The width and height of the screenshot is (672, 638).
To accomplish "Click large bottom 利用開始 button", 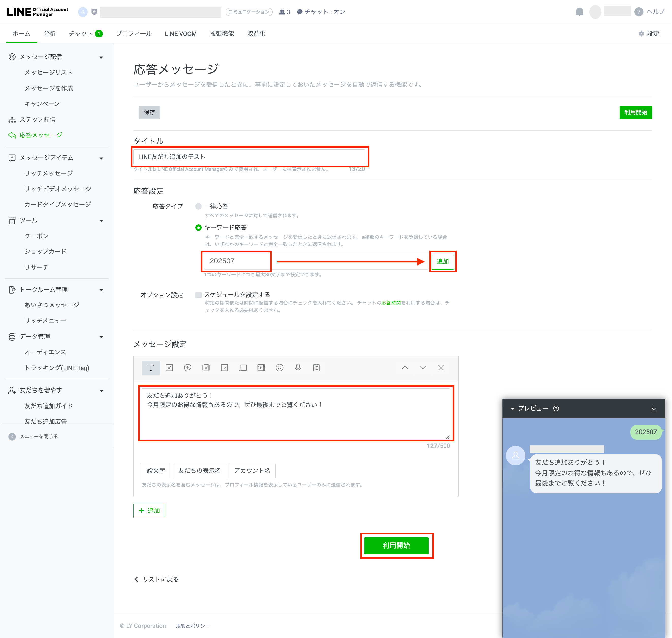I will click(396, 546).
